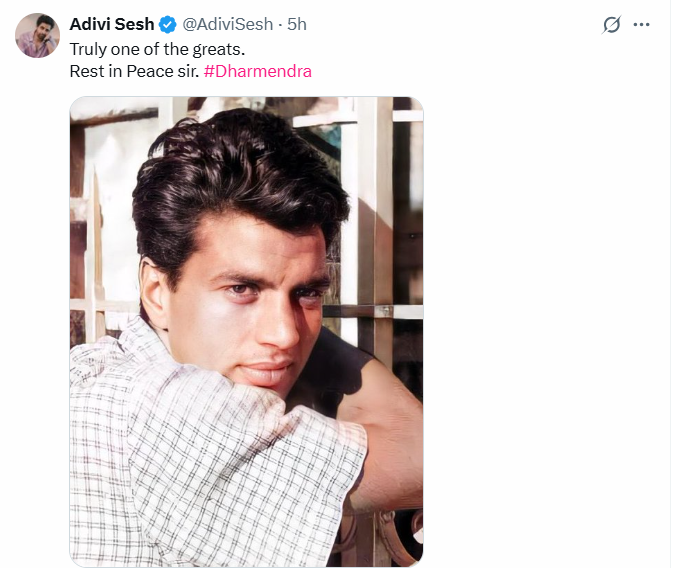675x568 pixels.
Task: Select the bold author name in header
Action: (112, 25)
